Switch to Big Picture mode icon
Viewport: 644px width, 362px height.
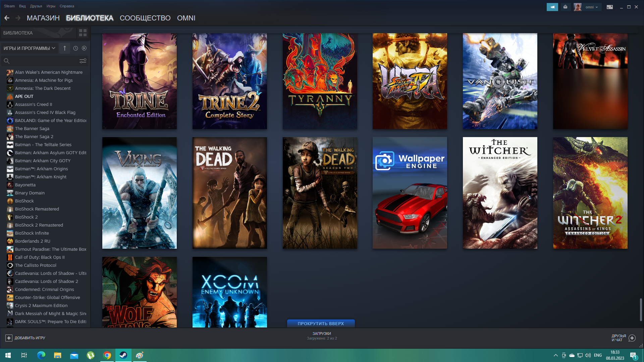click(x=609, y=7)
